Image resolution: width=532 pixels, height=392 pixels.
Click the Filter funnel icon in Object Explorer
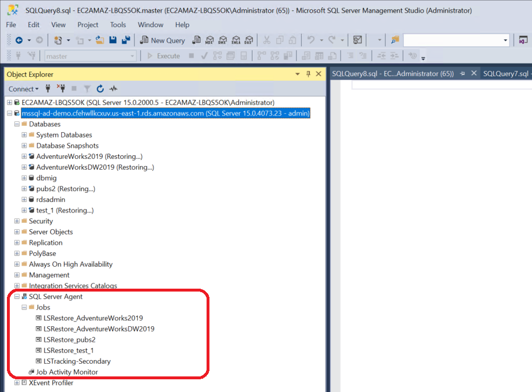[87, 89]
